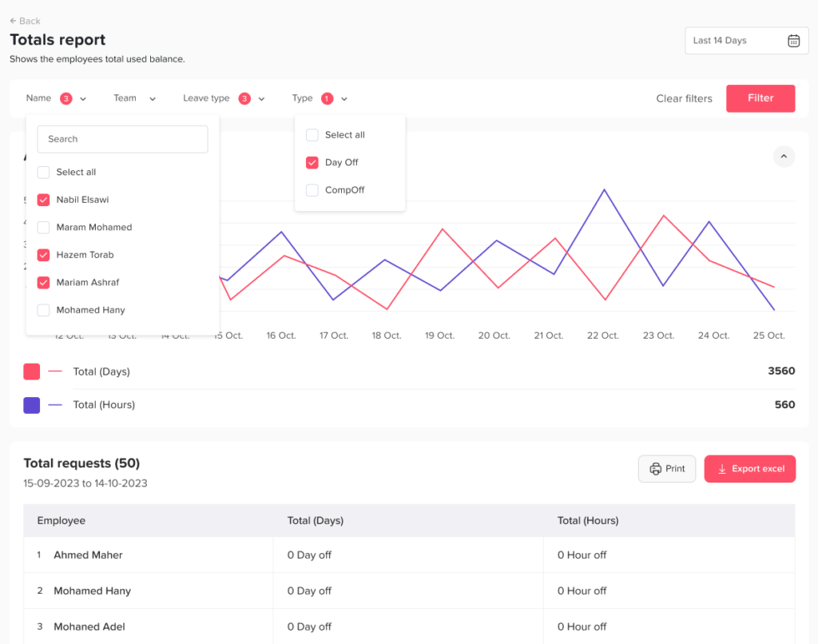Click the Clear filters link
This screenshot has height=644, width=818.
pyautogui.click(x=684, y=98)
